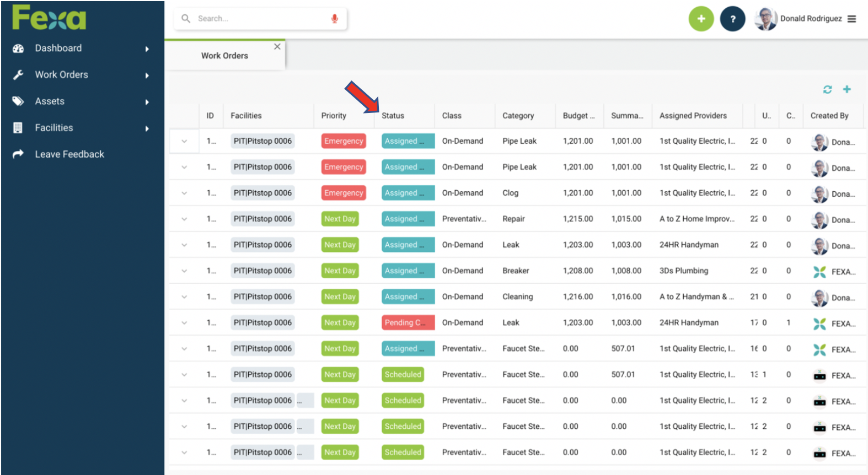Open the help question mark button
Image resolution: width=868 pixels, height=475 pixels.
pos(732,19)
